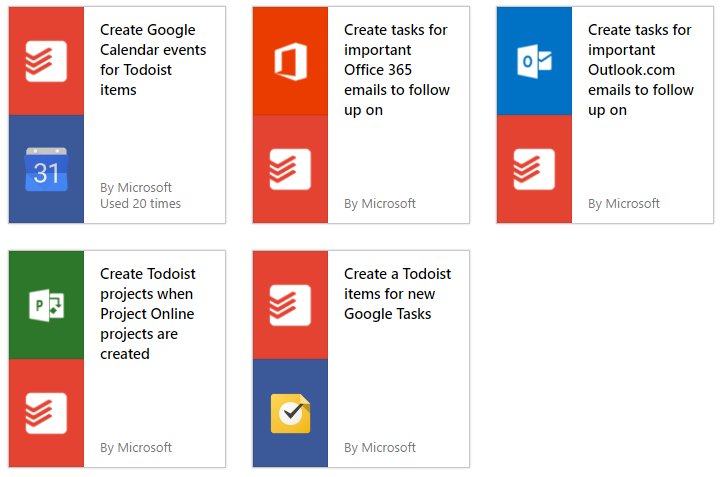This screenshot has height=477, width=722.
Task: Click "By Microsoft" on the Google Calendar card
Action: click(136, 187)
